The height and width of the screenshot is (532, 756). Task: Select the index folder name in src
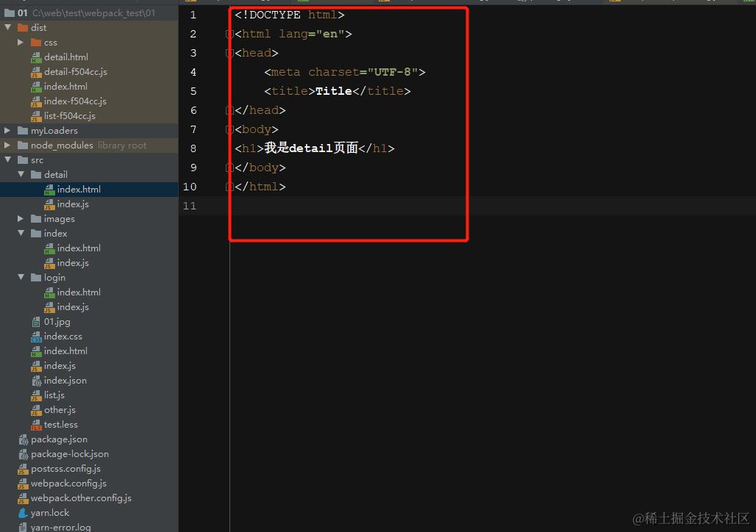55,233
